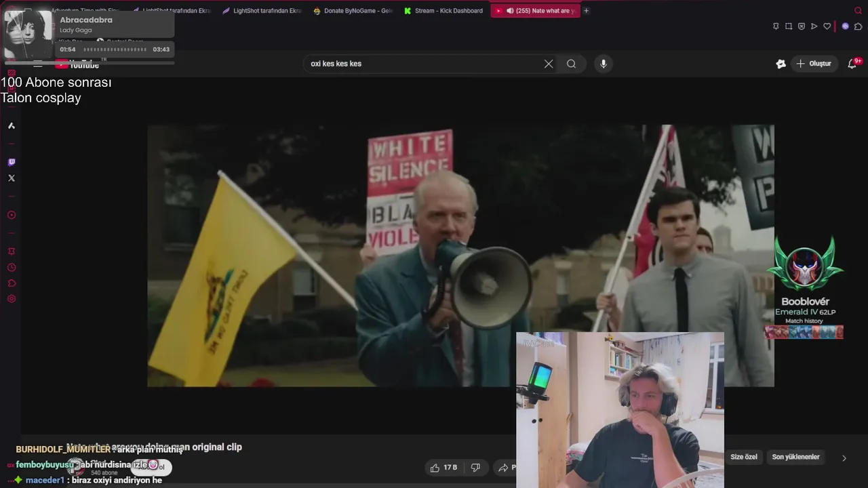This screenshot has height=488, width=868.
Task: Start voice search with microphone
Action: (604, 64)
